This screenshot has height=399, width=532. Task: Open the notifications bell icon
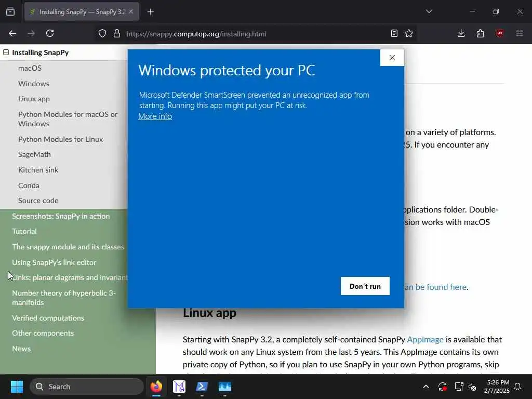pyautogui.click(x=518, y=387)
